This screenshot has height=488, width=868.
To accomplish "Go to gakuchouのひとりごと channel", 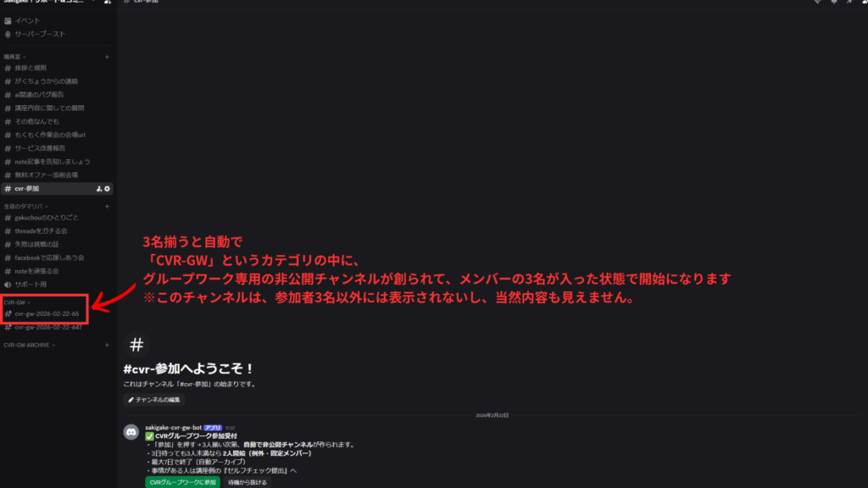I will (x=49, y=218).
